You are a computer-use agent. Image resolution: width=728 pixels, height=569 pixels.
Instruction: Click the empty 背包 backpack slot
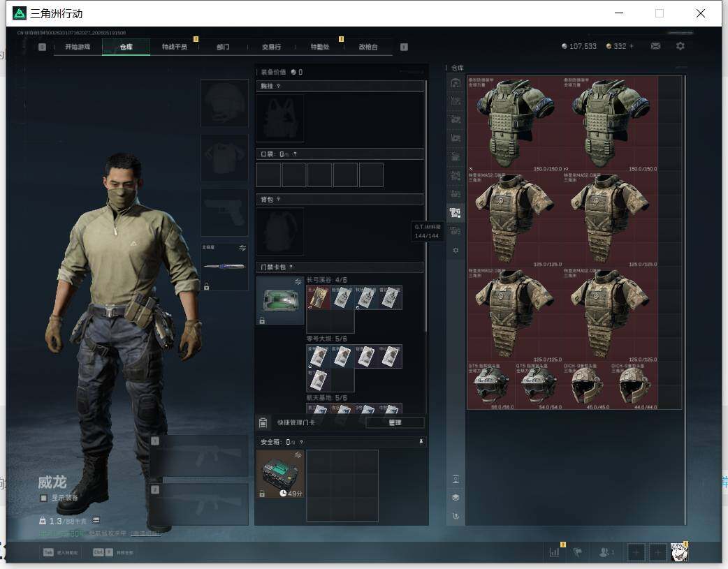click(280, 231)
